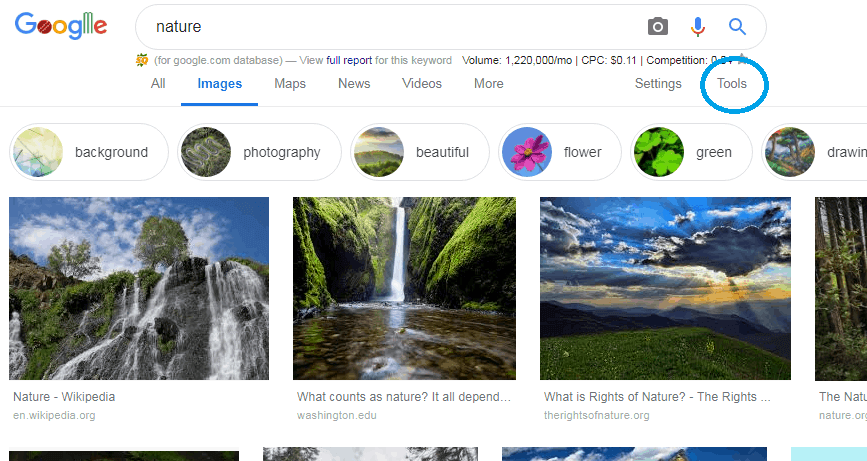Choose the "beautiful" filter chip
This screenshot has width=867, height=461.
pyautogui.click(x=419, y=152)
